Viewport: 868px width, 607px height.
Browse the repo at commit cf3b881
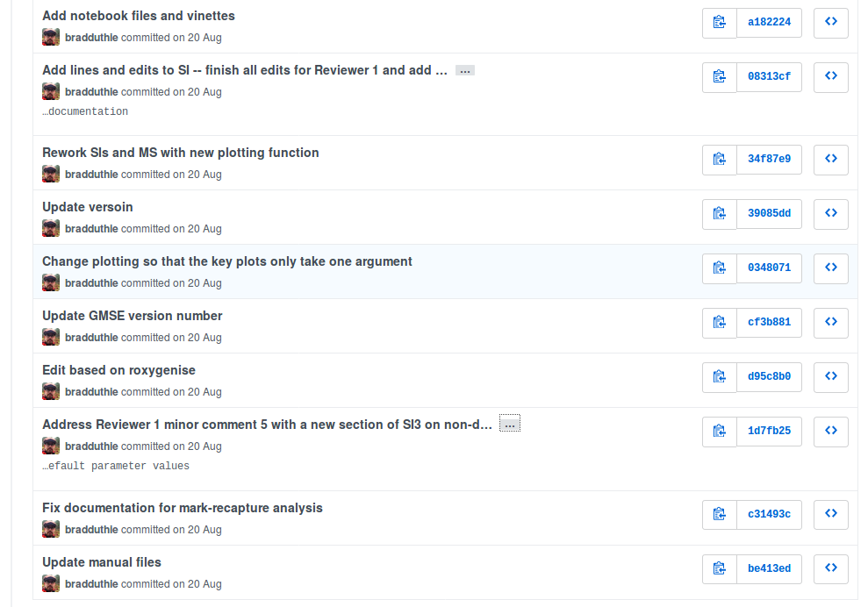pyautogui.click(x=830, y=322)
